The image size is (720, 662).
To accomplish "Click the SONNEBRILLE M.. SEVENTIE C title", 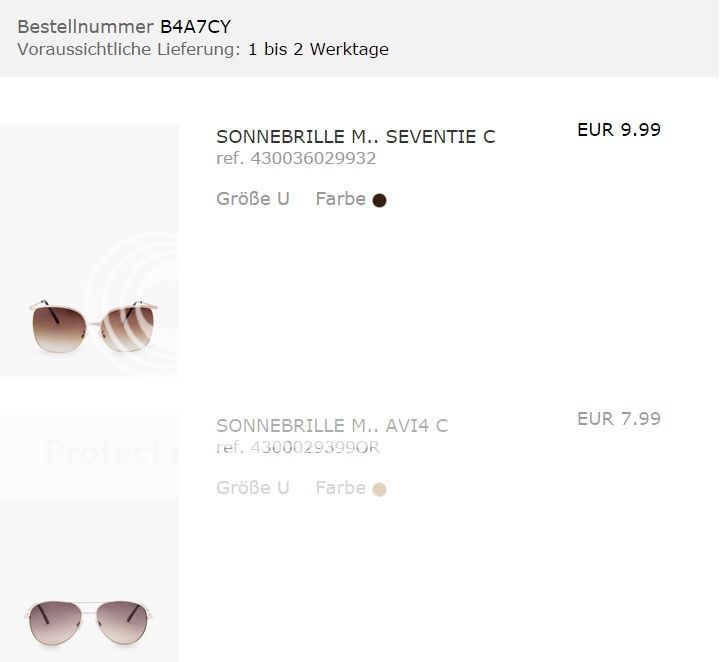I will (x=355, y=137).
